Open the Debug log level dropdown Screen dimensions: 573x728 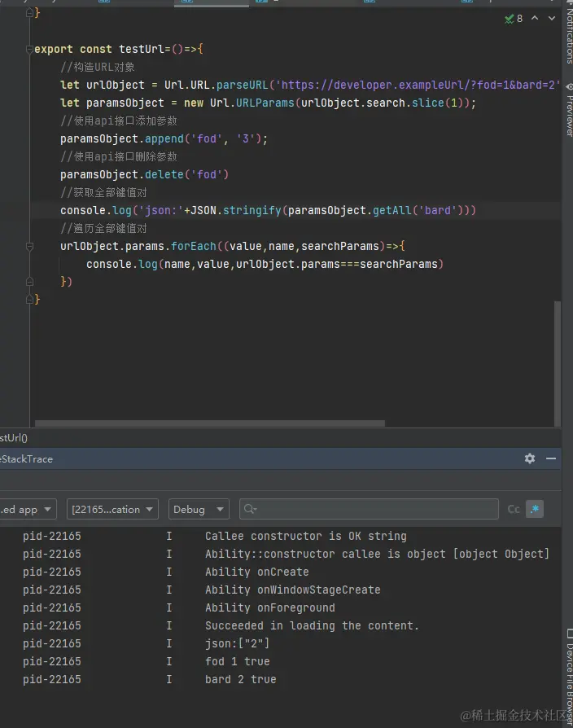coord(199,509)
